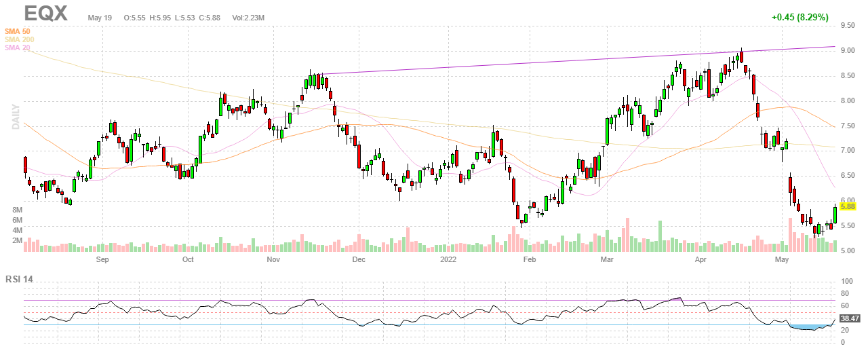
Task: Toggle the SMA 200 legend label
Action: point(19,39)
